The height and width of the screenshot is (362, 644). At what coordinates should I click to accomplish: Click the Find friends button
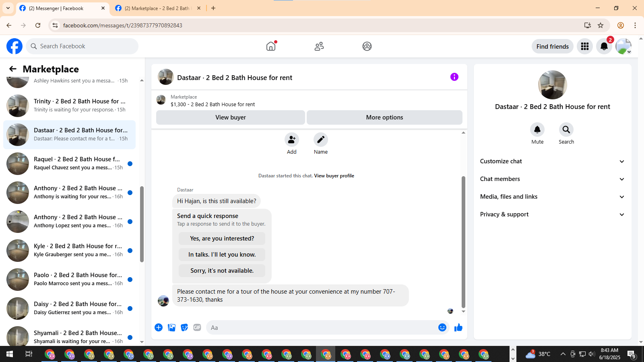pyautogui.click(x=553, y=46)
